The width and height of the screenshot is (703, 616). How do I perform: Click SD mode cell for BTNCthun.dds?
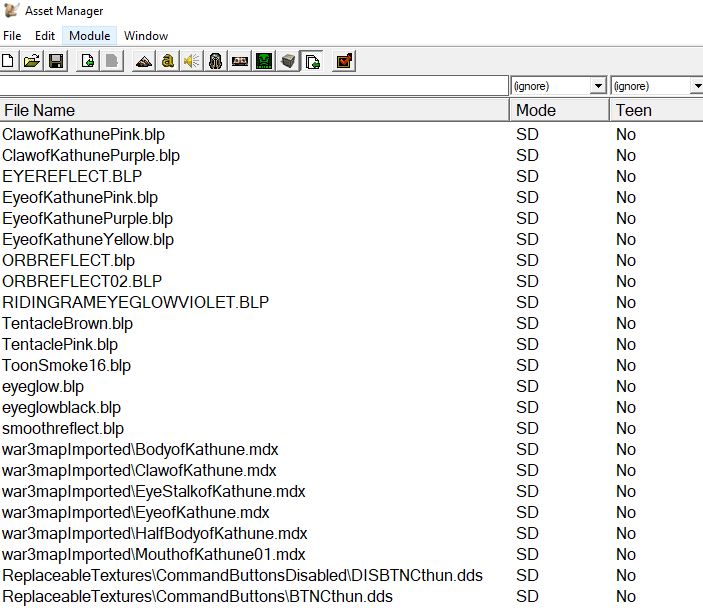(527, 597)
